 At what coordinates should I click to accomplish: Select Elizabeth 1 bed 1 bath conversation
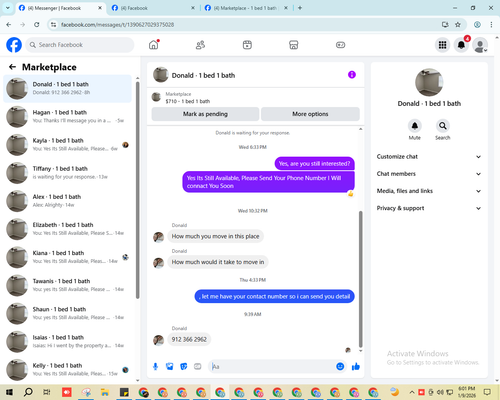[67, 229]
